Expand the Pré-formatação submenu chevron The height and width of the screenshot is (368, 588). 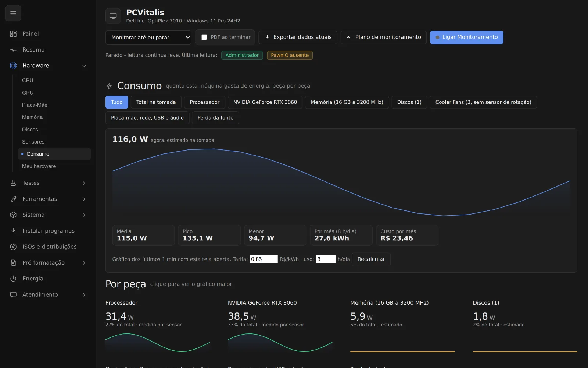[84, 263]
